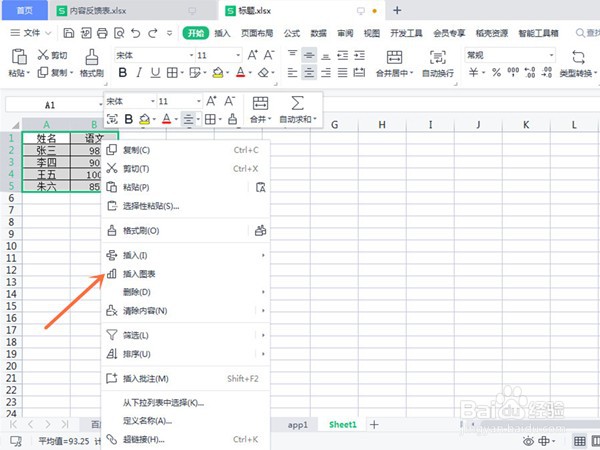The height and width of the screenshot is (450, 600).
Task: Switch to the 公式 ribbon tab
Action: click(292, 33)
